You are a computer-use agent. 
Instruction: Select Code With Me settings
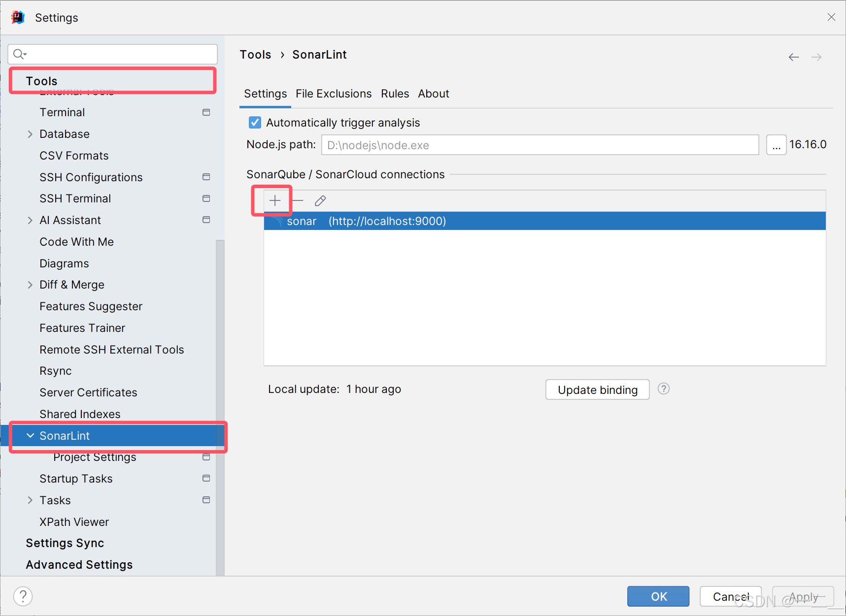pos(77,242)
